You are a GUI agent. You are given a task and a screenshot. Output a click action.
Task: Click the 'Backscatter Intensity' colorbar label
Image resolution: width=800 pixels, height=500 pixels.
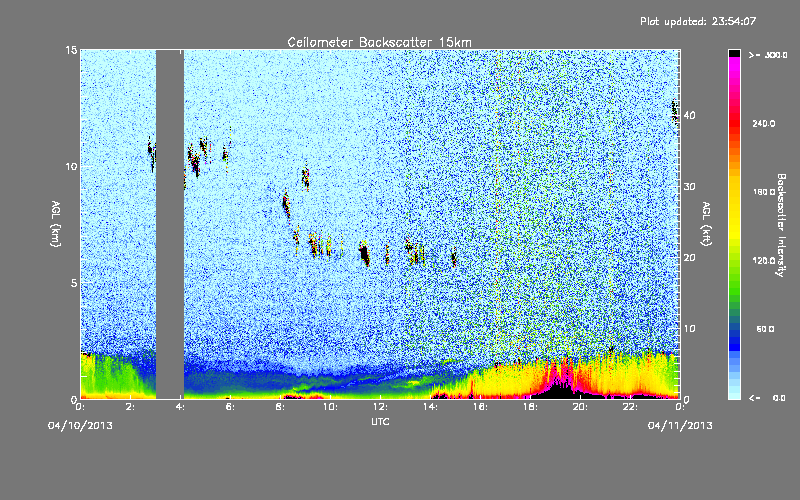[x=781, y=225]
